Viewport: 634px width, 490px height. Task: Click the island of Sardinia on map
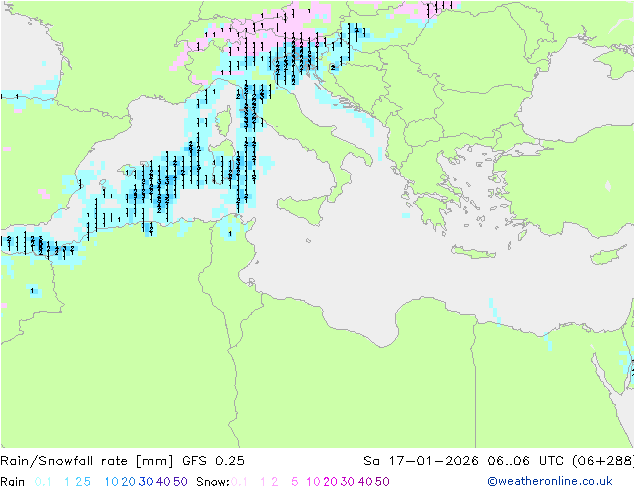click(222, 162)
